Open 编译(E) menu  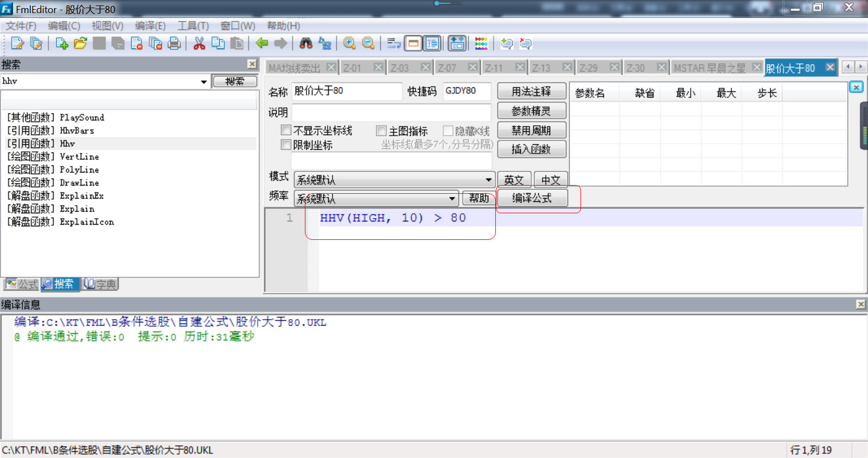pos(150,26)
